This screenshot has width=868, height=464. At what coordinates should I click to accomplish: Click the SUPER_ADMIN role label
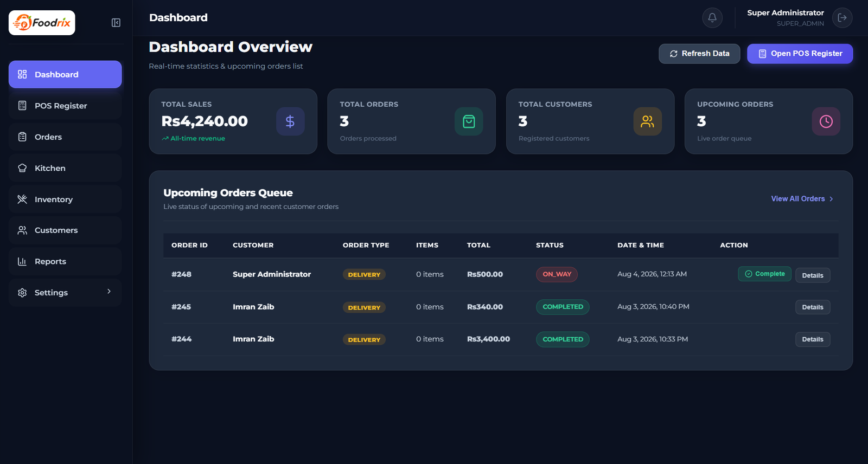click(x=800, y=23)
